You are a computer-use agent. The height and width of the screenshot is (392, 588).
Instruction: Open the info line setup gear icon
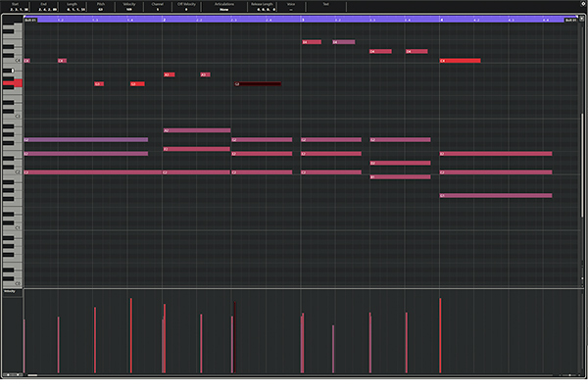(583, 3)
